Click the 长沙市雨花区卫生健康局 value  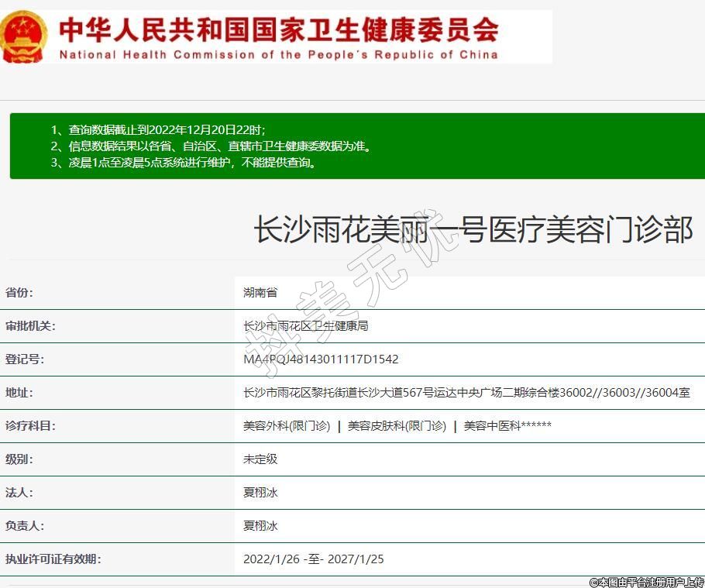pos(305,326)
